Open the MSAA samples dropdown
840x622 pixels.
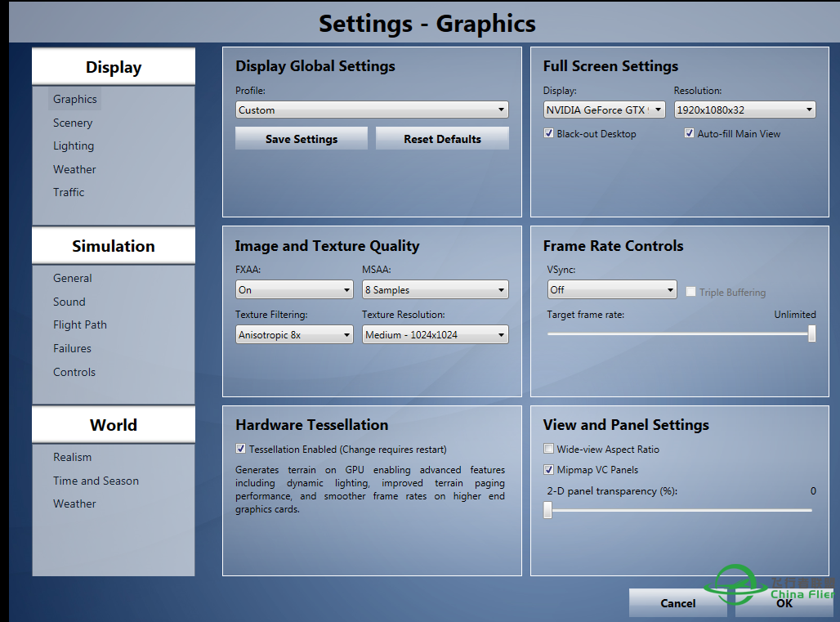click(435, 289)
